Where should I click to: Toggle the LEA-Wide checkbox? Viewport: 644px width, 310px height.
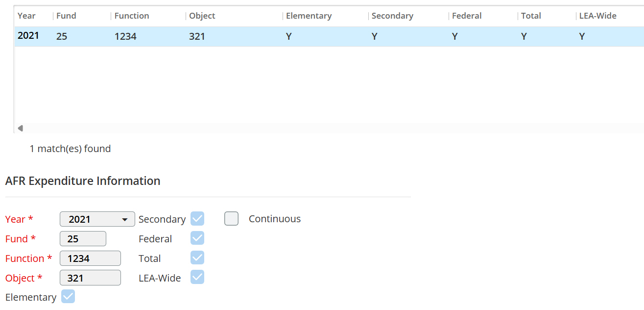197,278
